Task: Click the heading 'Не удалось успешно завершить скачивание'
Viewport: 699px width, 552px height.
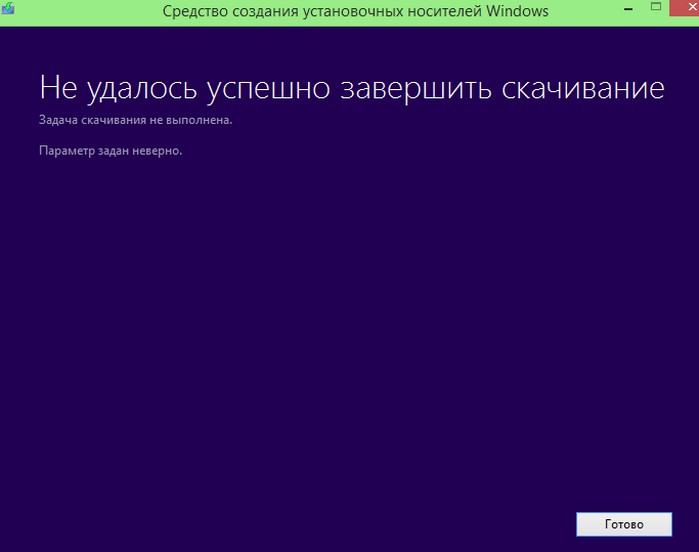Action: (351, 87)
